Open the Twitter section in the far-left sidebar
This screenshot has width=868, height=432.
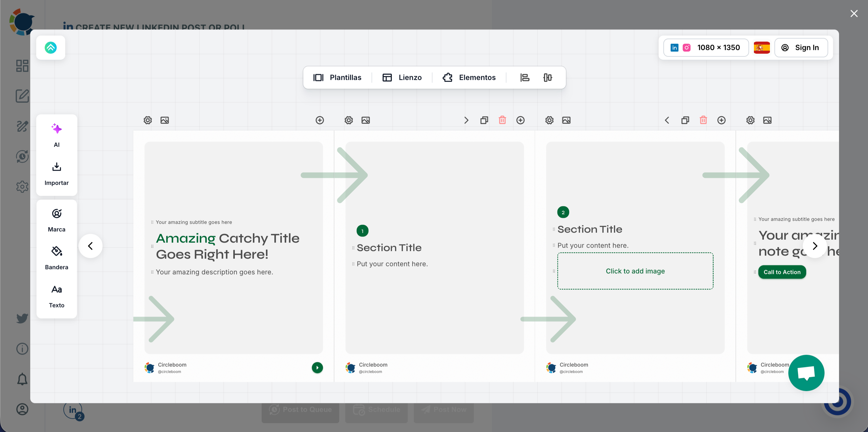pos(22,318)
